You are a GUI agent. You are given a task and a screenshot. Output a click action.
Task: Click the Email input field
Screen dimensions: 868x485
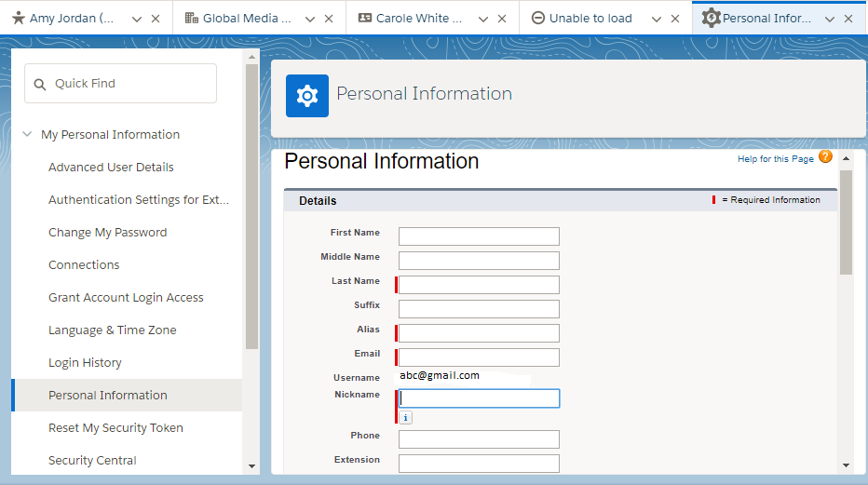(x=479, y=357)
